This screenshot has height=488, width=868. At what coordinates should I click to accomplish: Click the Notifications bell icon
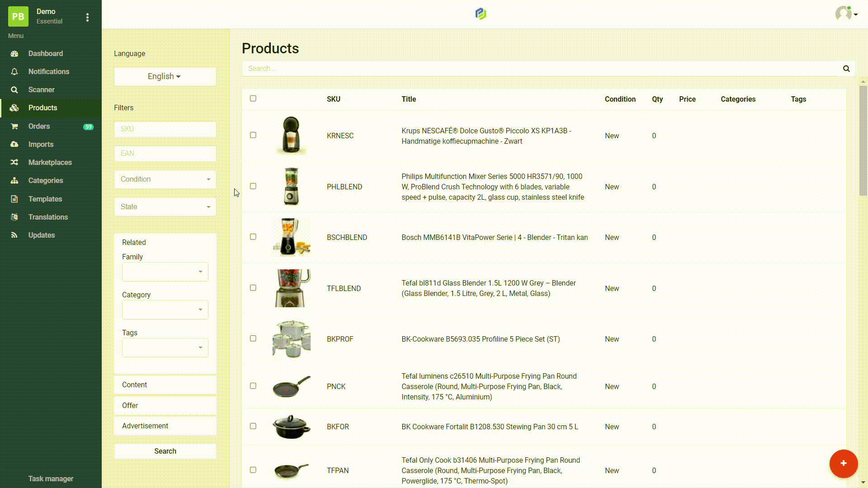tap(14, 71)
